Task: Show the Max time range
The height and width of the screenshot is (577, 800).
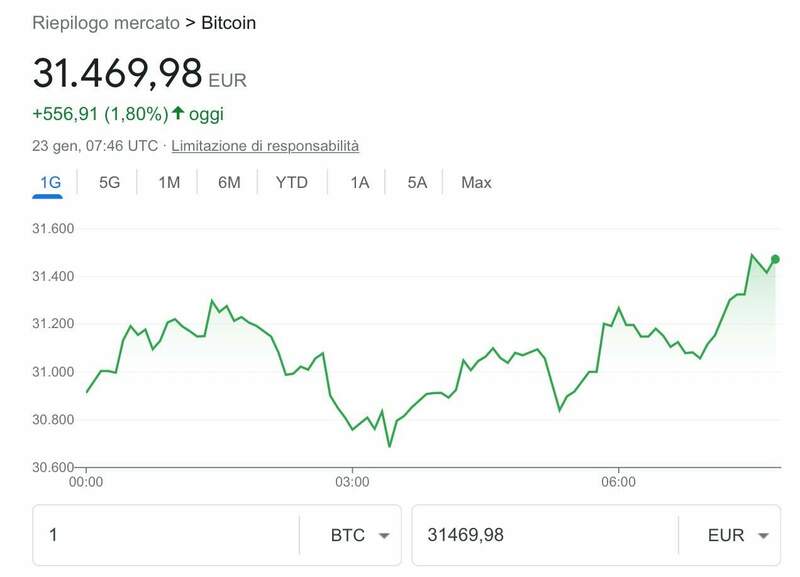Action: 476,182
